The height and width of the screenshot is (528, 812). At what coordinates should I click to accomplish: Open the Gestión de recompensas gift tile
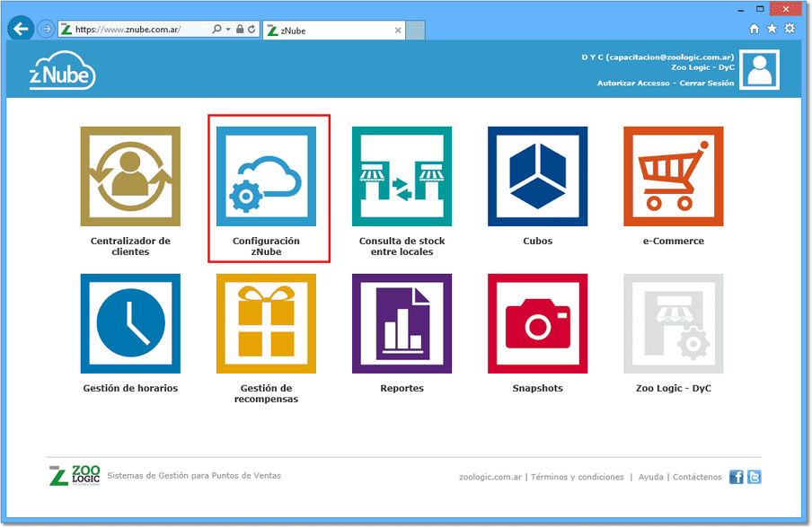coord(266,323)
